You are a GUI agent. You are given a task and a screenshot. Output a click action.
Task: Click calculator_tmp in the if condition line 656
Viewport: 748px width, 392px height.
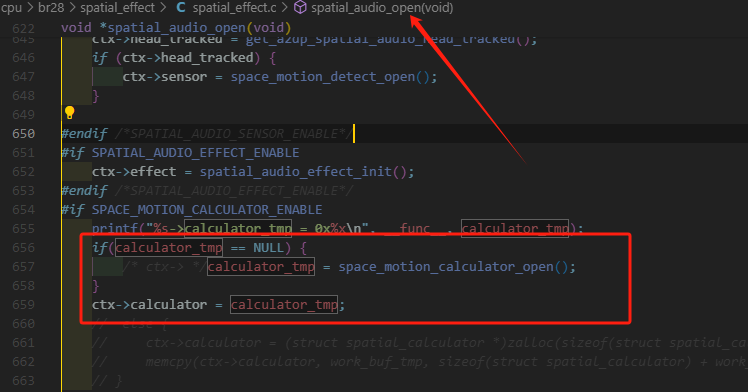coord(169,248)
